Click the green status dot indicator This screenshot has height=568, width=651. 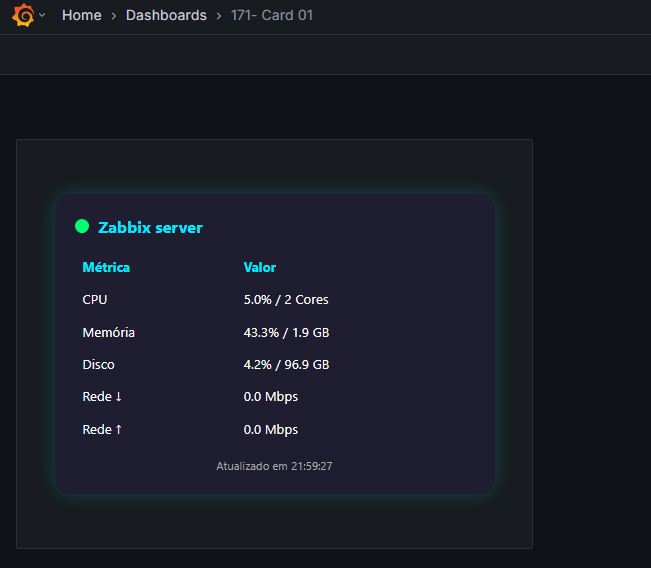point(82,226)
